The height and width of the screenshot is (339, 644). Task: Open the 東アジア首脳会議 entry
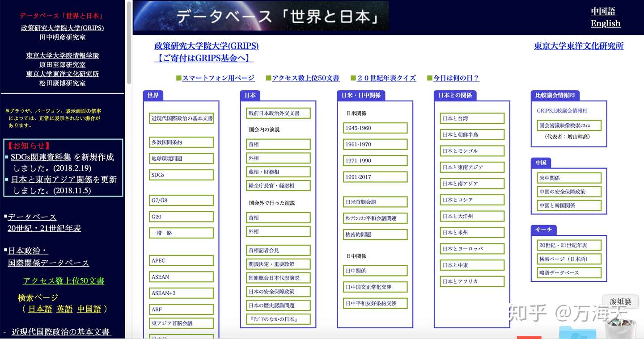pyautogui.click(x=181, y=323)
